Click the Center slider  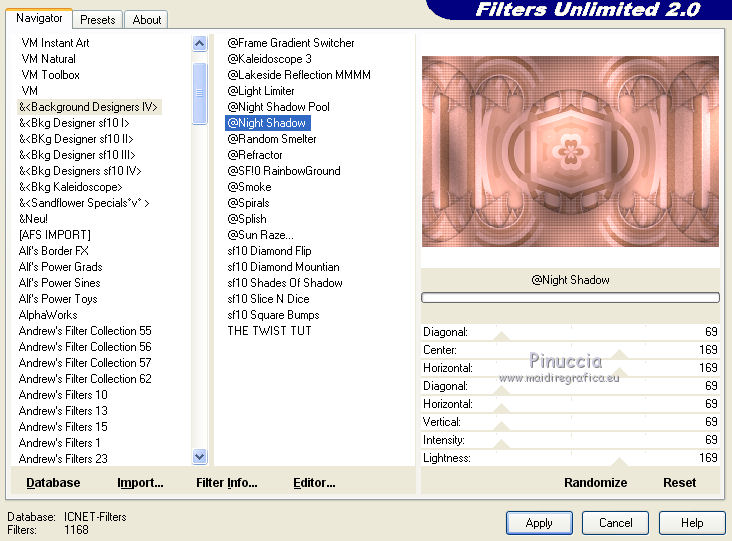pos(570,350)
